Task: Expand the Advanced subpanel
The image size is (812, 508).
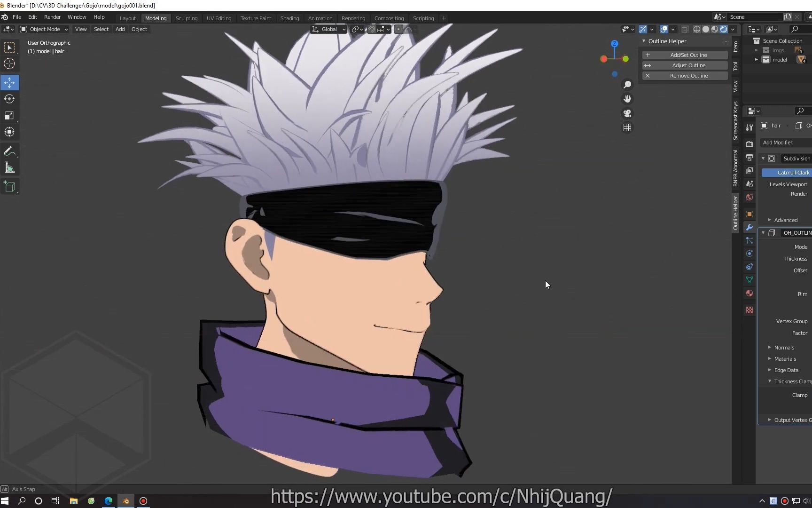Action: click(x=769, y=220)
